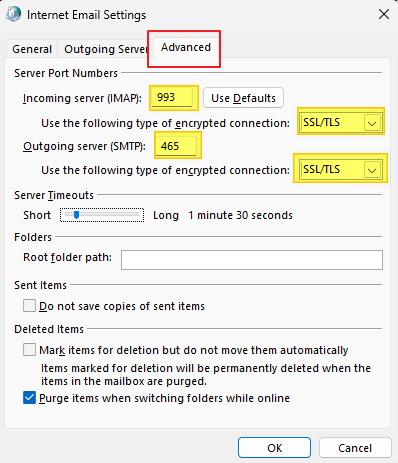Click the 'Short' timeout slider label
Image resolution: width=398 pixels, height=463 pixels.
(x=37, y=215)
